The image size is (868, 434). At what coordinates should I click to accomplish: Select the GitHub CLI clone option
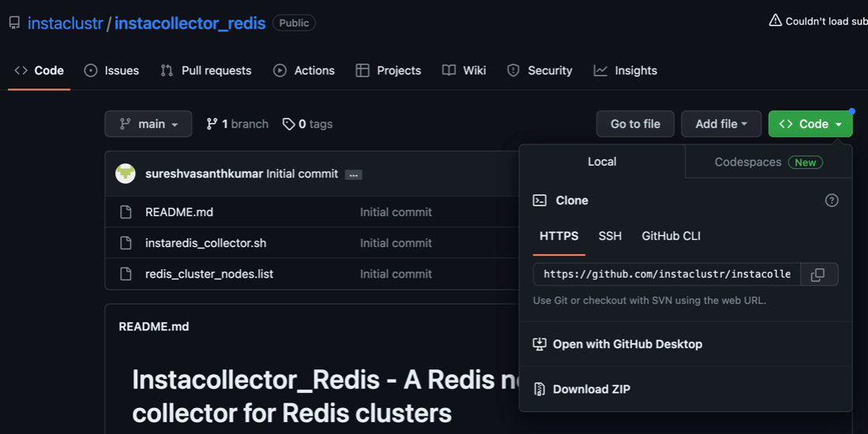[x=671, y=237]
